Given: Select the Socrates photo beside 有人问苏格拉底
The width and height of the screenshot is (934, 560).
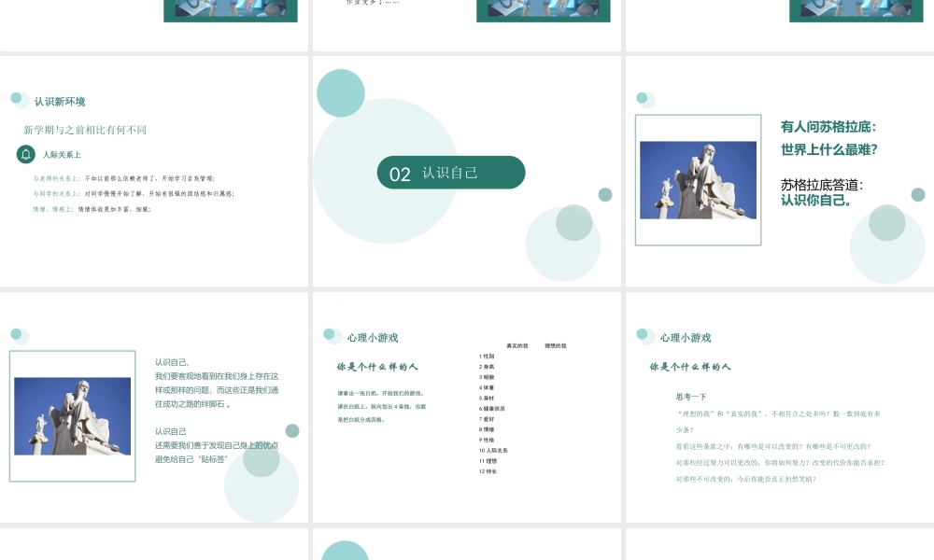Looking at the screenshot, I should [698, 180].
